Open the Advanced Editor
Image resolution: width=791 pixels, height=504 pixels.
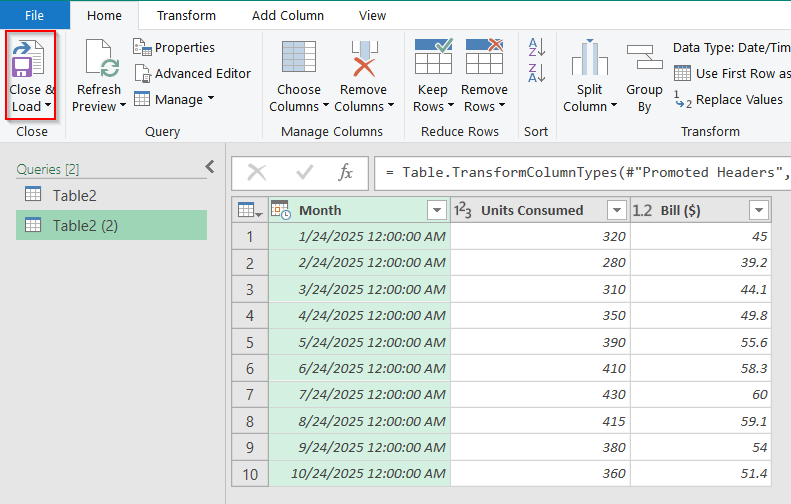(x=193, y=73)
